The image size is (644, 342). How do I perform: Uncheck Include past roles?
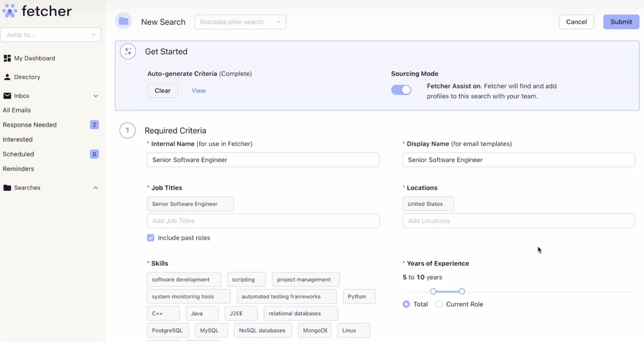pyautogui.click(x=150, y=238)
